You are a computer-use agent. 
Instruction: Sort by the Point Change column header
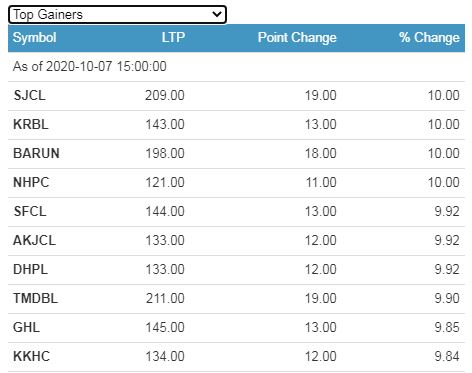[297, 38]
